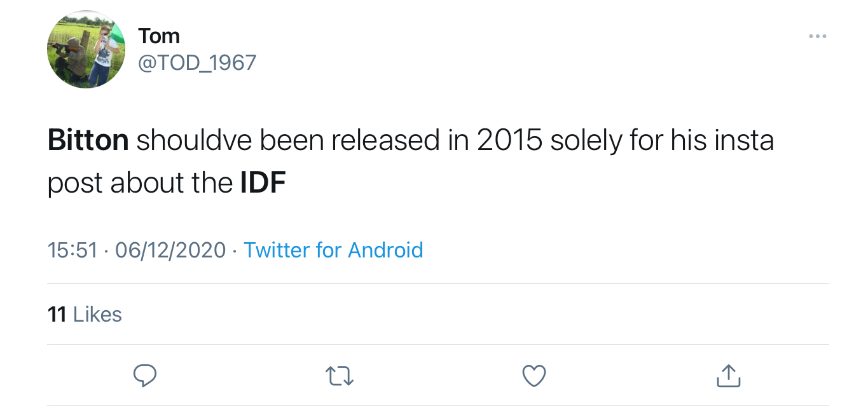Click 'post about the' on the second tweet line
This screenshot has height=410, width=868.
click(140, 184)
